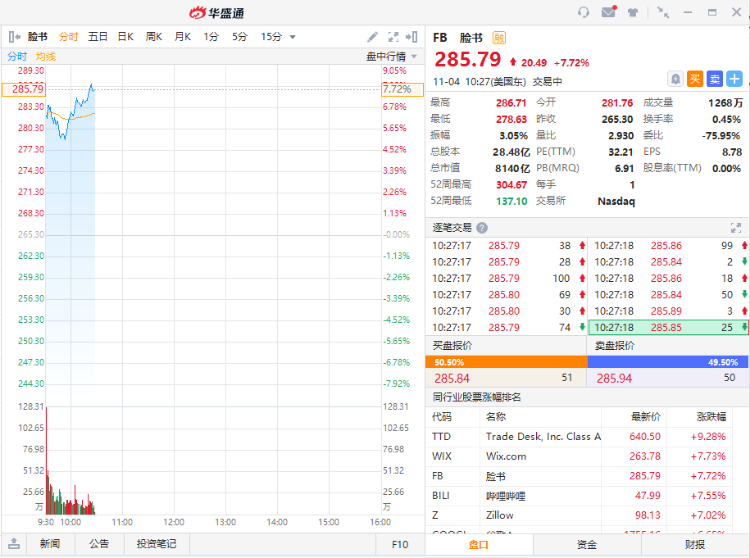Add FB to watchlist plus icon
Viewport: 750px width, 558px height.
point(735,78)
